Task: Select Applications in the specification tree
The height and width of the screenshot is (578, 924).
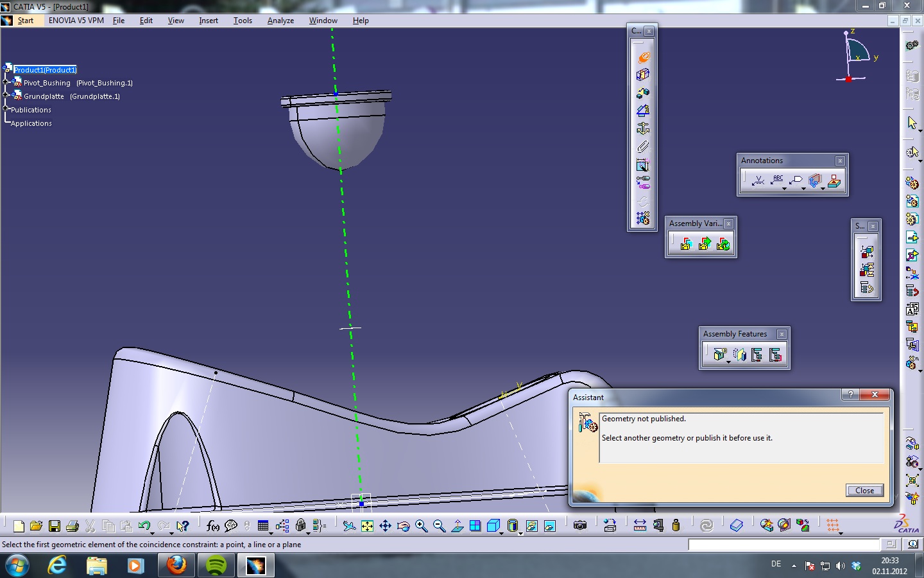Action: [31, 123]
